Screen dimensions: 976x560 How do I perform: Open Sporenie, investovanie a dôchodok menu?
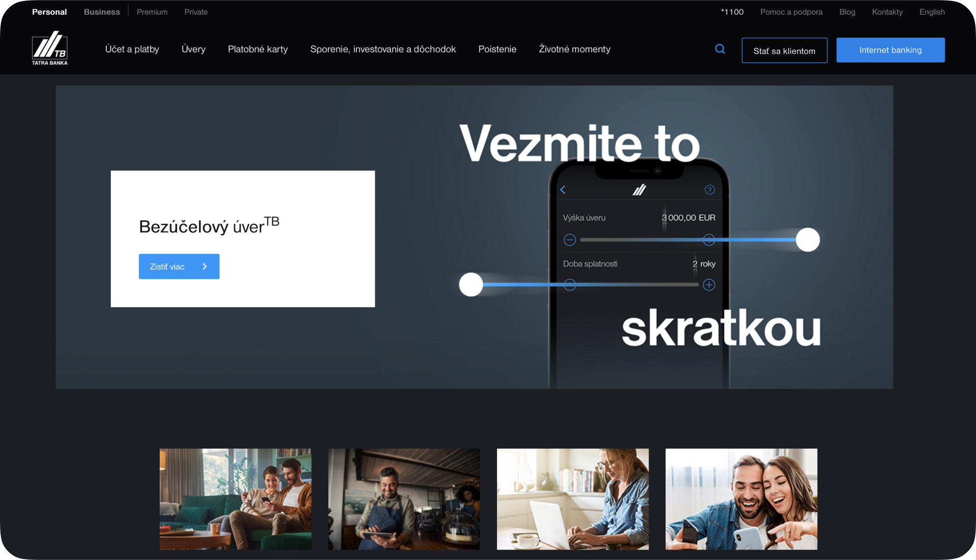(x=383, y=49)
